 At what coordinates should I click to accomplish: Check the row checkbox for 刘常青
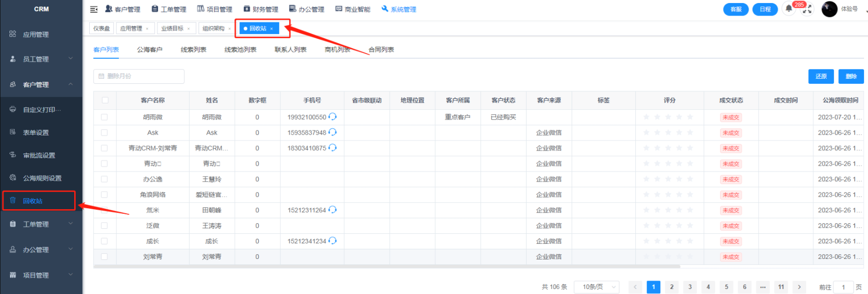(104, 256)
